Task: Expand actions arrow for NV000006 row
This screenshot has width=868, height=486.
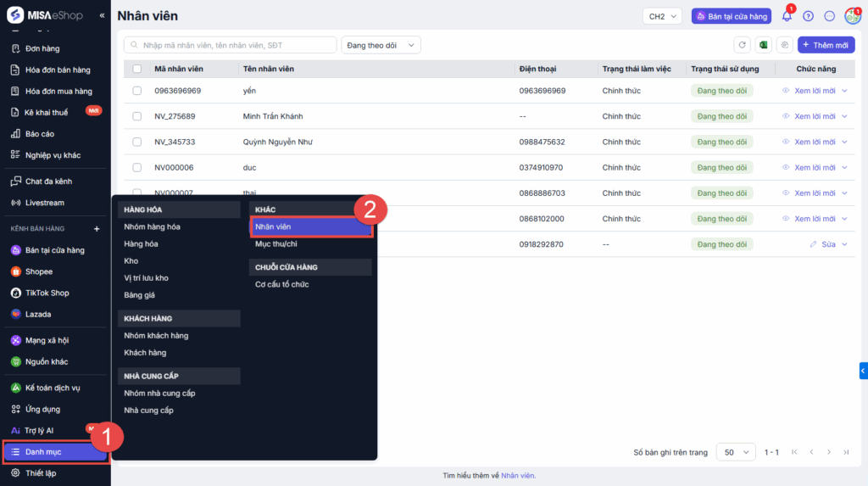Action: tap(845, 167)
